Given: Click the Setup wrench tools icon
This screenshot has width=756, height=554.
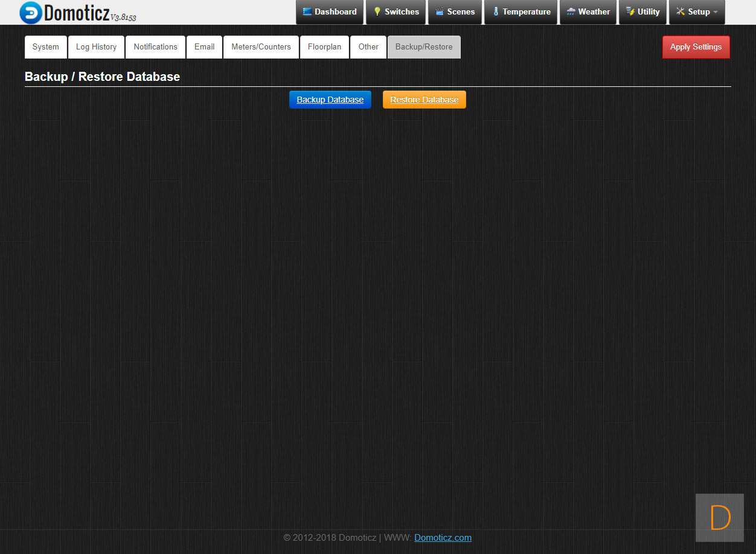Looking at the screenshot, I should 681,11.
